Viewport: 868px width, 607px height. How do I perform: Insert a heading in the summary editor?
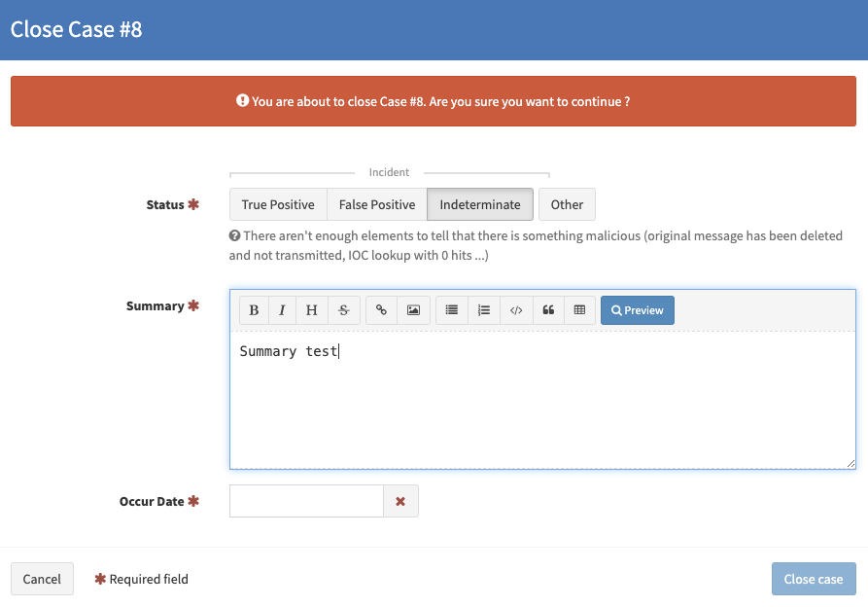tap(311, 309)
